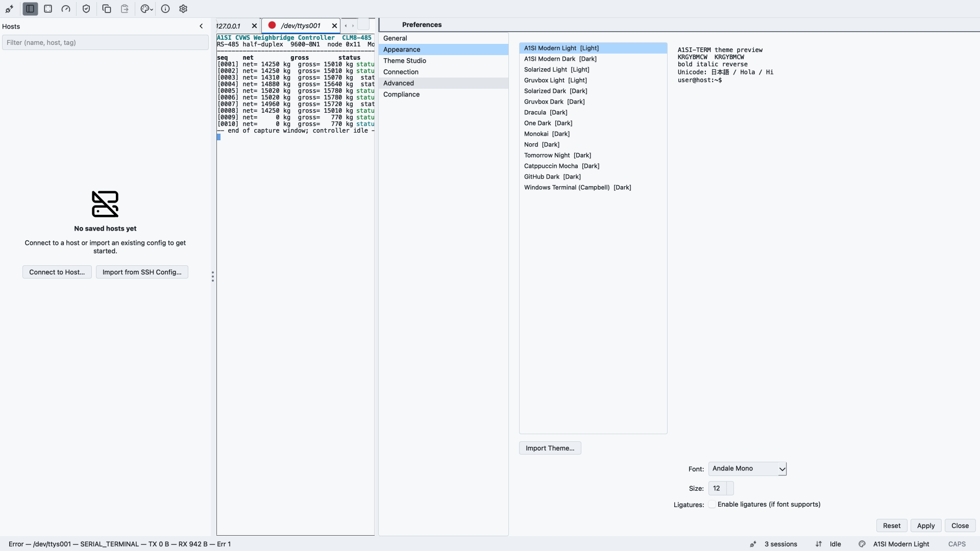
Task: Collapse the Hosts panel with chevron
Action: 201,26
